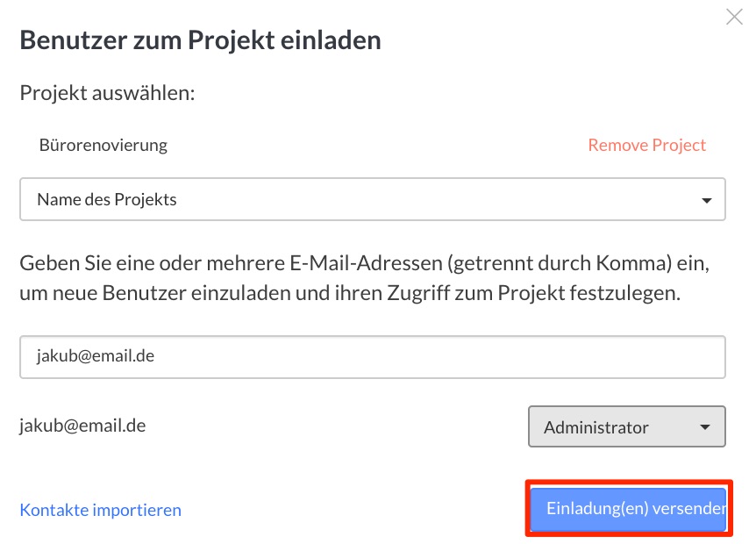Click the caret arrow in the project dropdown
The width and height of the screenshot is (756, 544).
coord(706,200)
